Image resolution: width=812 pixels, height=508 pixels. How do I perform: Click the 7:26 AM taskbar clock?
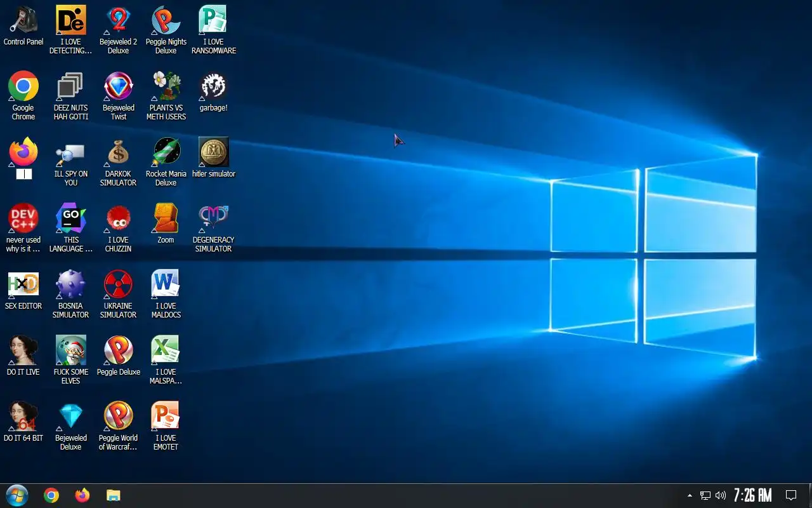(753, 495)
